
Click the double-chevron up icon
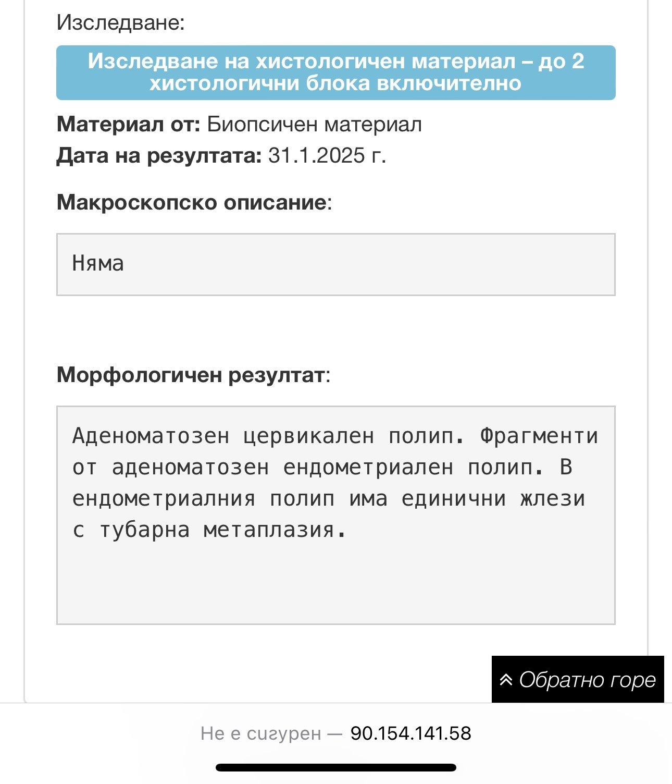tap(506, 680)
